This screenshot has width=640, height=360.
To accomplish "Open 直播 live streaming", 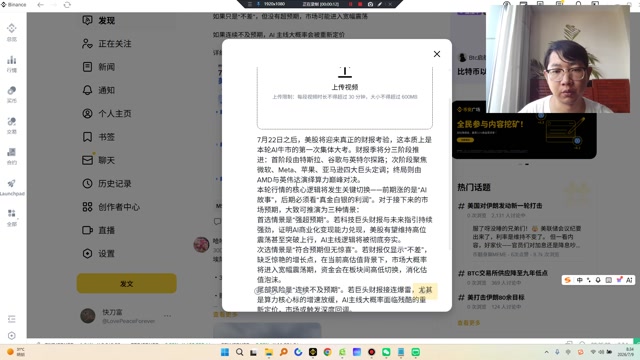I will [x=106, y=230].
